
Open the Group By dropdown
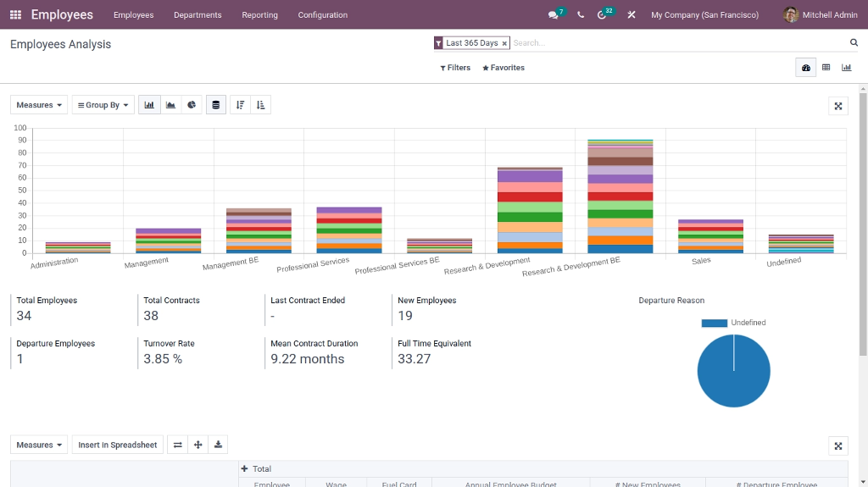click(103, 105)
